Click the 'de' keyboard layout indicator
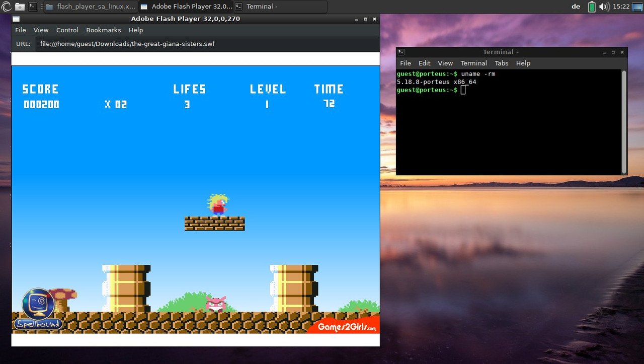644x364 pixels. 576,7
